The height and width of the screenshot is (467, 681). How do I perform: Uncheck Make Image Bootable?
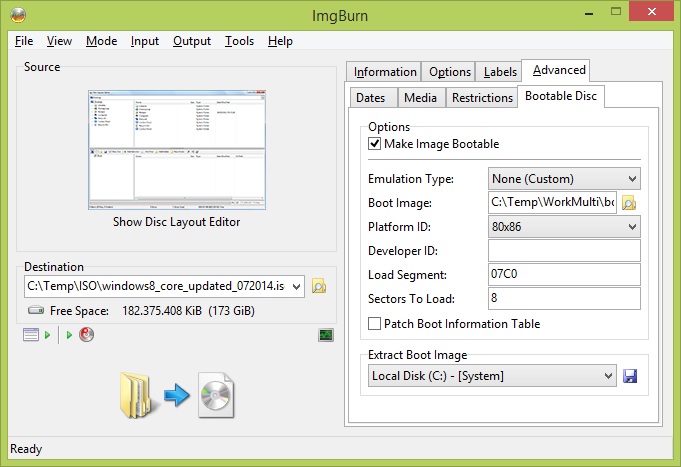coord(374,144)
